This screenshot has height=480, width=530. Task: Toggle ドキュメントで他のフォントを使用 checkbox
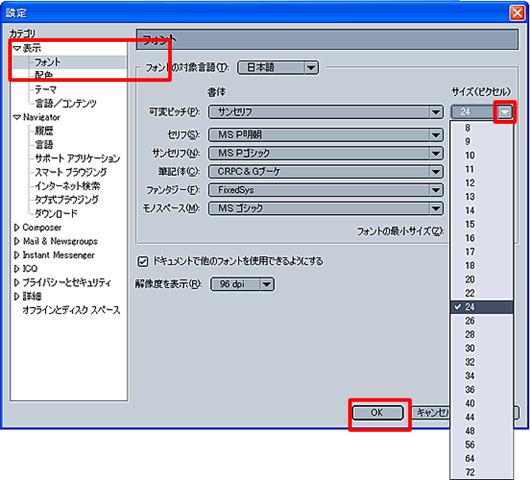click(x=143, y=261)
